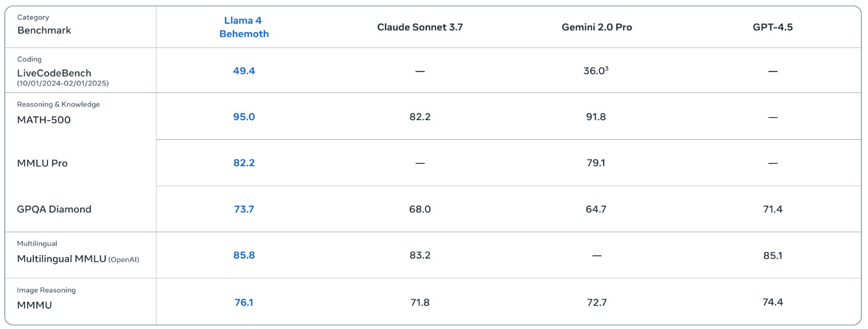The height and width of the screenshot is (329, 868).
Task: Select the 95.0 MATH-500 score
Action: coord(244,116)
